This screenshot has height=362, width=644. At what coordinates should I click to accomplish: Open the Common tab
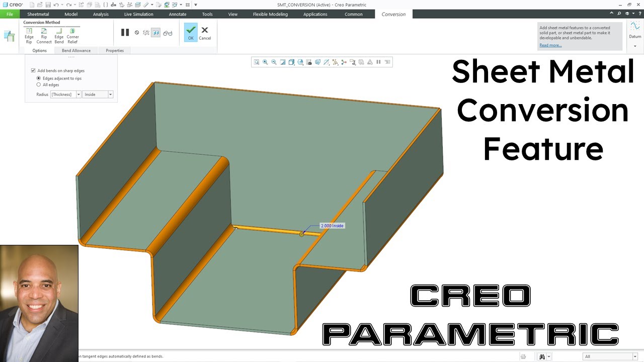pyautogui.click(x=354, y=14)
